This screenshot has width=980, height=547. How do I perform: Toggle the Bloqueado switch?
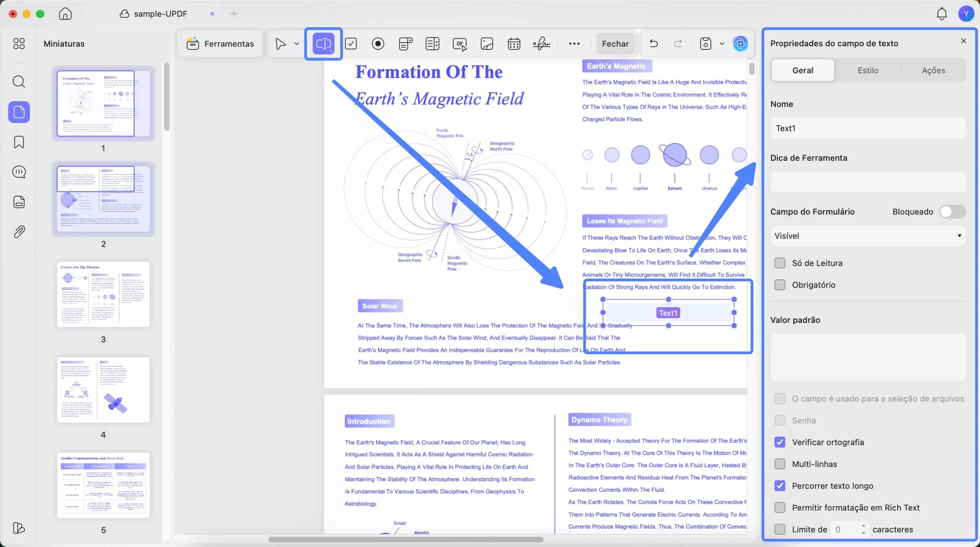[952, 211]
